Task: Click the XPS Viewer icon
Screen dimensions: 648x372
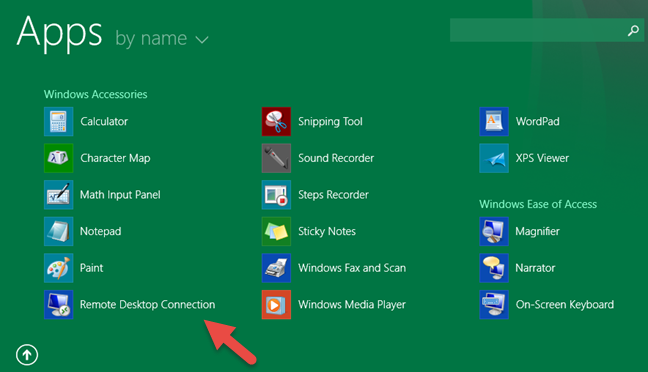Action: (494, 158)
